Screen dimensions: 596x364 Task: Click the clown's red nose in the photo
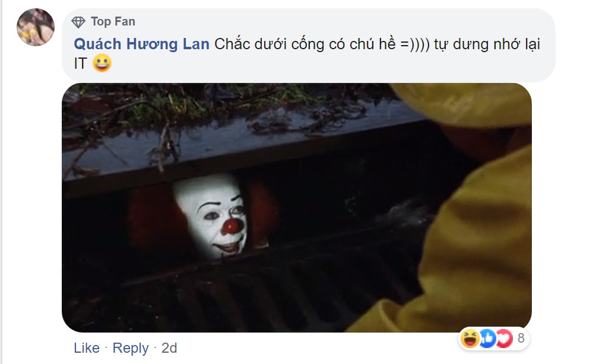tap(232, 226)
